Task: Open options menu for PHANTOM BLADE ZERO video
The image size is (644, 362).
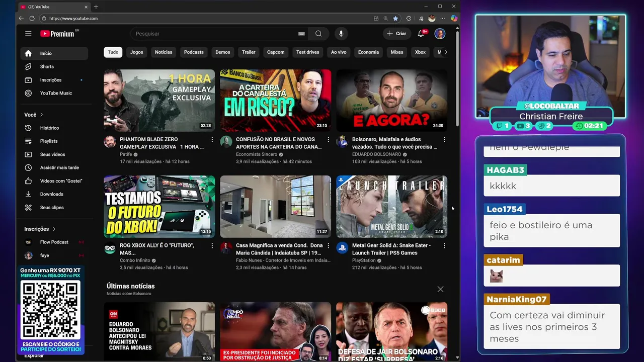Action: (212, 140)
